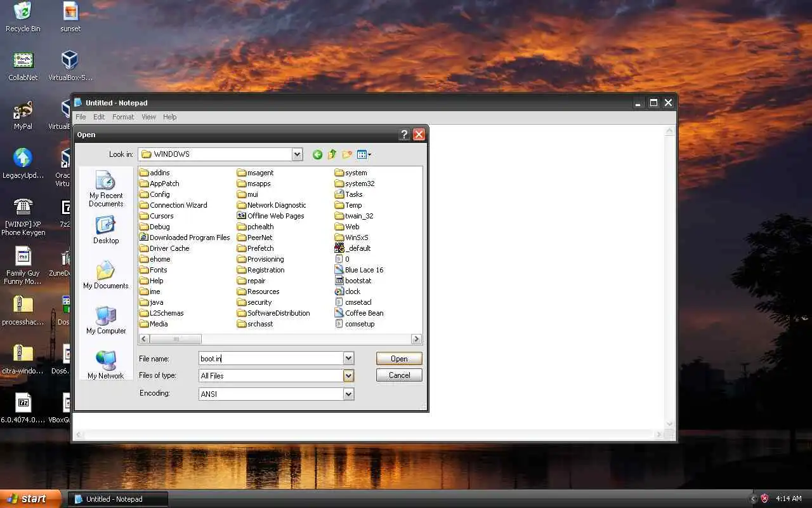Select the XP Phone Keygen desktop icon
This screenshot has height=508, width=812.
pos(23,217)
